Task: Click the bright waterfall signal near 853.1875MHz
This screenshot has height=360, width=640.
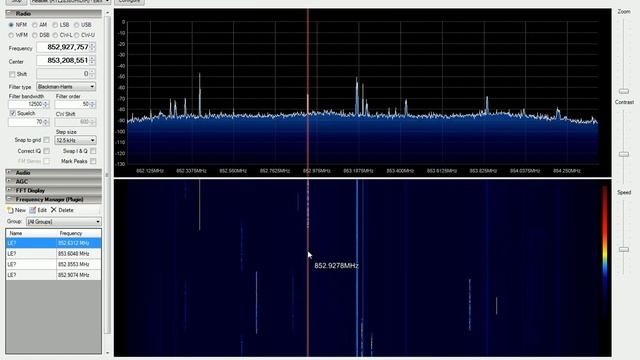Action: [x=357, y=267]
